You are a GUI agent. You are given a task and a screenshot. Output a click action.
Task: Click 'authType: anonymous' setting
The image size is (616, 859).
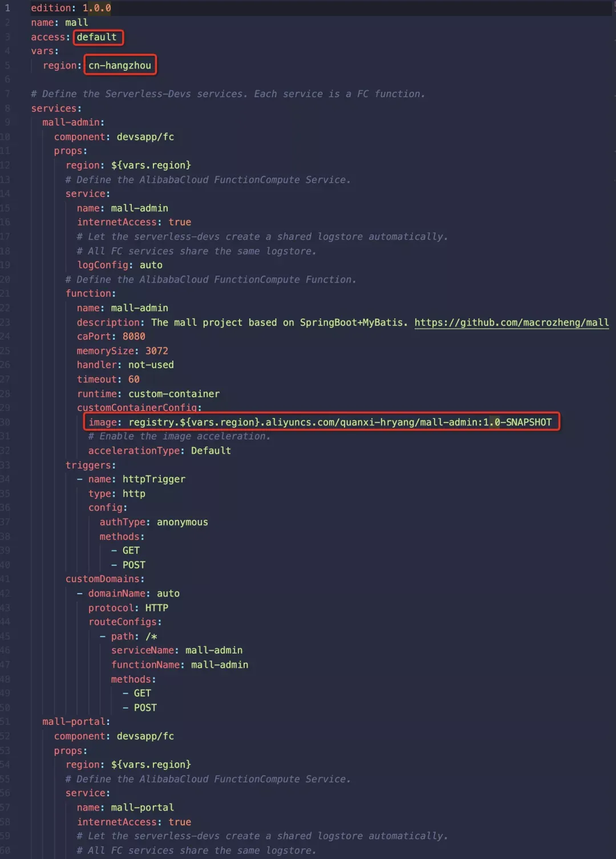(x=154, y=522)
